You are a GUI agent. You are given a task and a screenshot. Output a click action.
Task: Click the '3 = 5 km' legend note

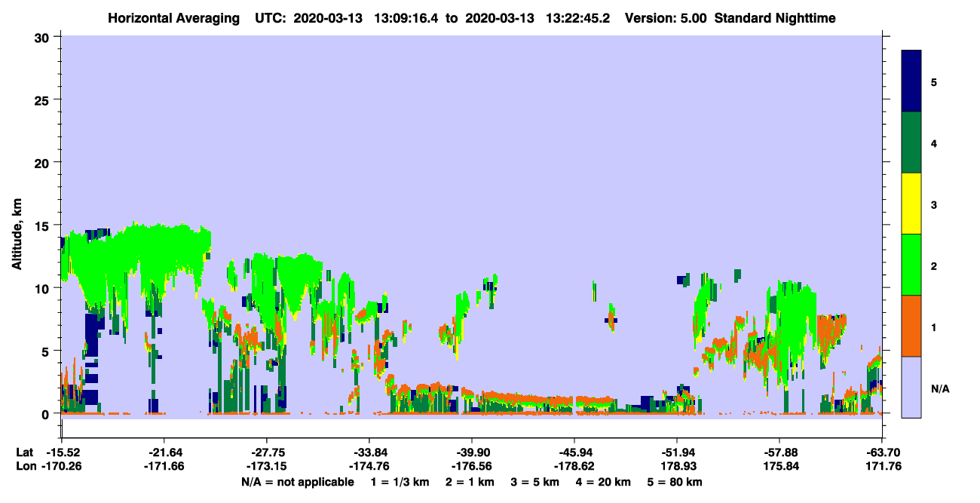click(x=534, y=482)
